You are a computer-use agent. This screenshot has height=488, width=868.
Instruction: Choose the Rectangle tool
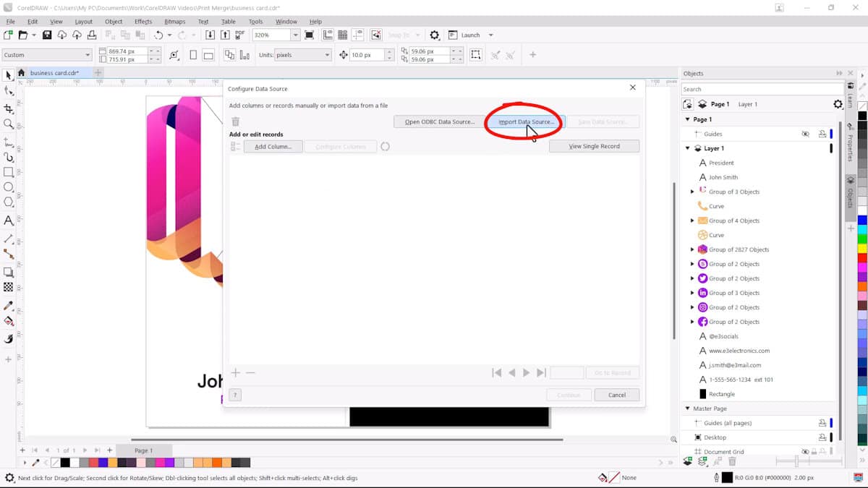pyautogui.click(x=9, y=172)
